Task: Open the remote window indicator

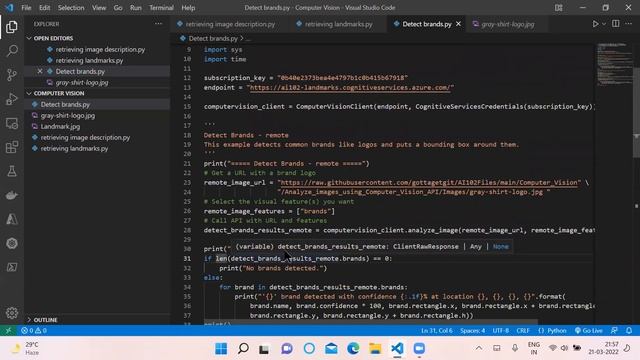Action: point(8,330)
